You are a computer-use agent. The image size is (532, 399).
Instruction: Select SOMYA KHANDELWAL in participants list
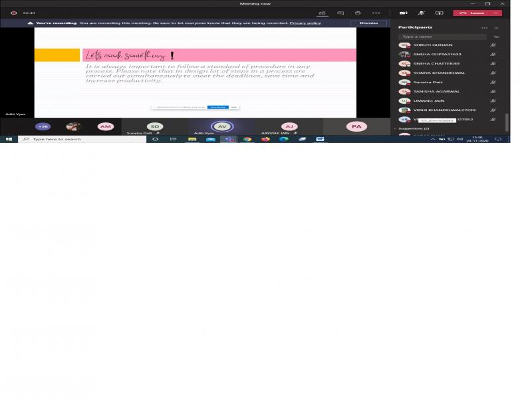tap(439, 73)
